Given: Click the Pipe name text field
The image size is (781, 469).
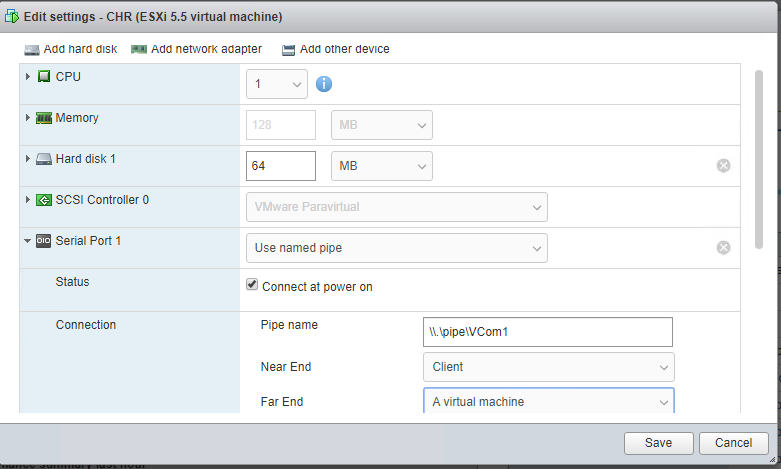Looking at the screenshot, I should pyautogui.click(x=548, y=331).
